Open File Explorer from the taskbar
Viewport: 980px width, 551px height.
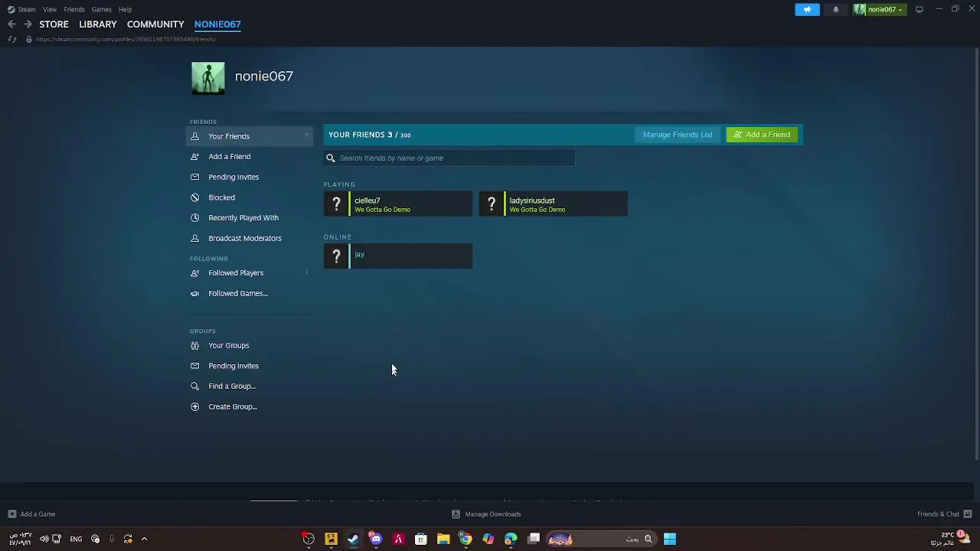pyautogui.click(x=443, y=540)
